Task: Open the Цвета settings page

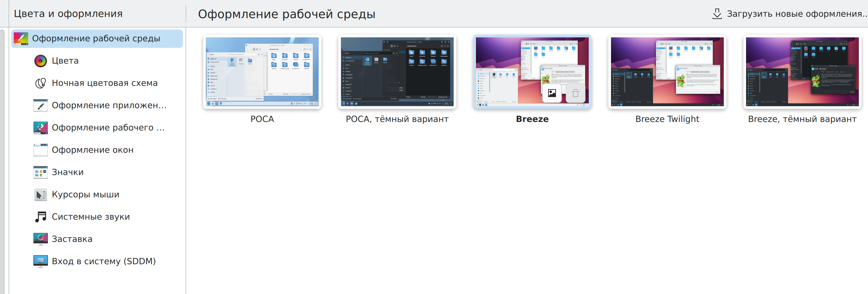Action: pos(97,61)
